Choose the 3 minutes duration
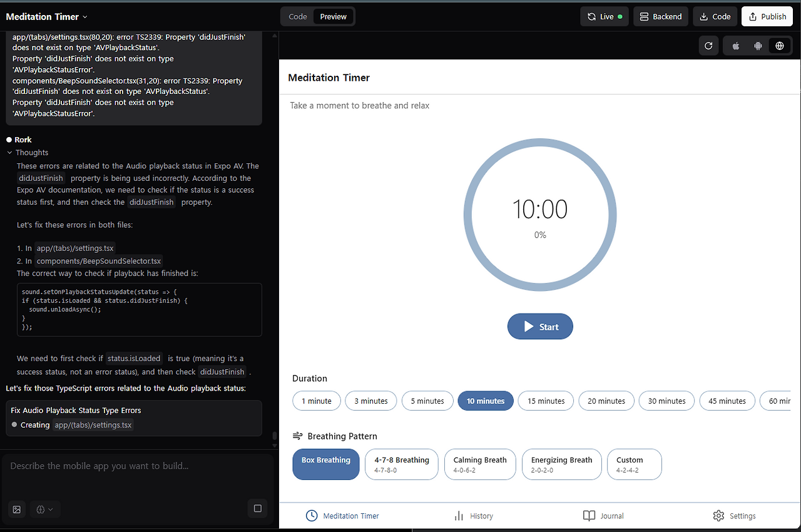This screenshot has height=532, width=801. 371,401
